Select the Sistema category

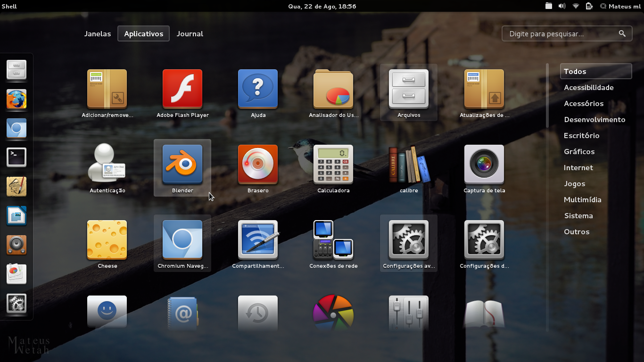point(578,216)
